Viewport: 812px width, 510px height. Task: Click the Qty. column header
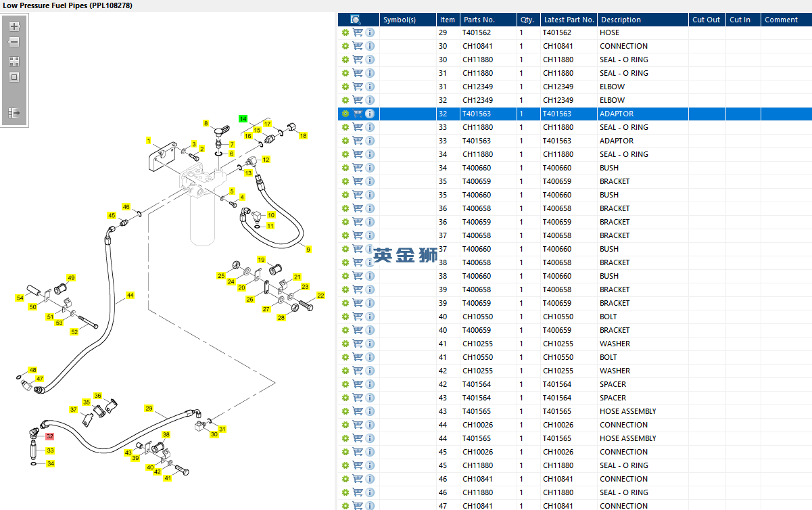click(528, 20)
